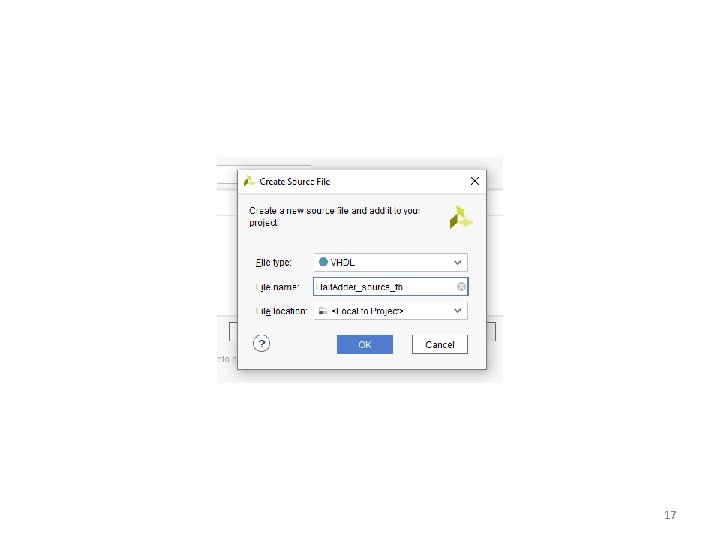
Task: Expand the File location dropdown arrow
Action: click(x=457, y=310)
